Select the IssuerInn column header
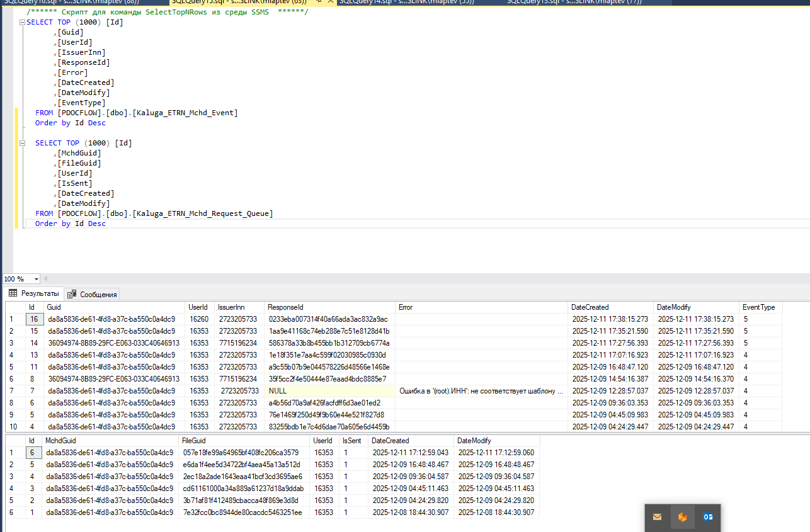Viewport: 810px width, 532px height. click(x=240, y=307)
